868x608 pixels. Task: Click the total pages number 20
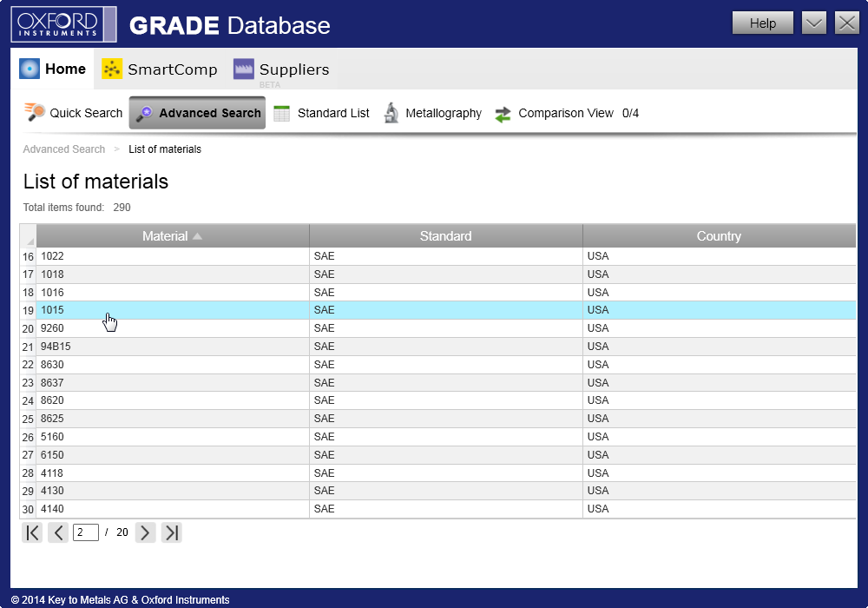[x=122, y=532]
